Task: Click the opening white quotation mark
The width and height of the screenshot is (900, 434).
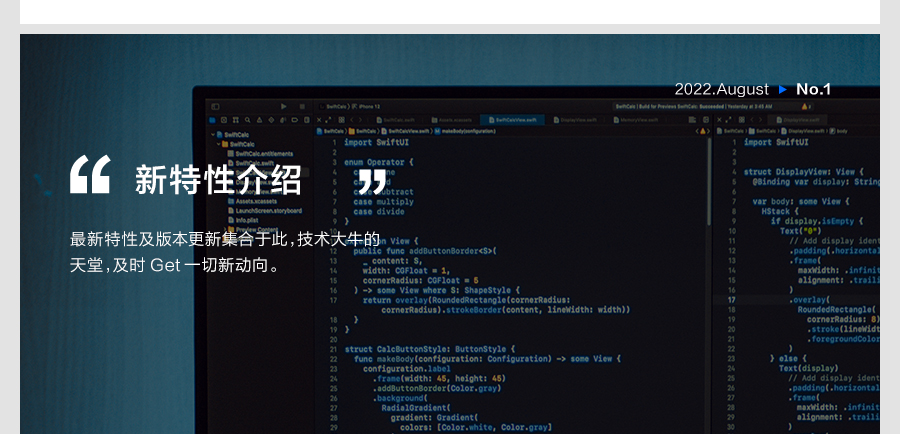Action: pos(90,175)
